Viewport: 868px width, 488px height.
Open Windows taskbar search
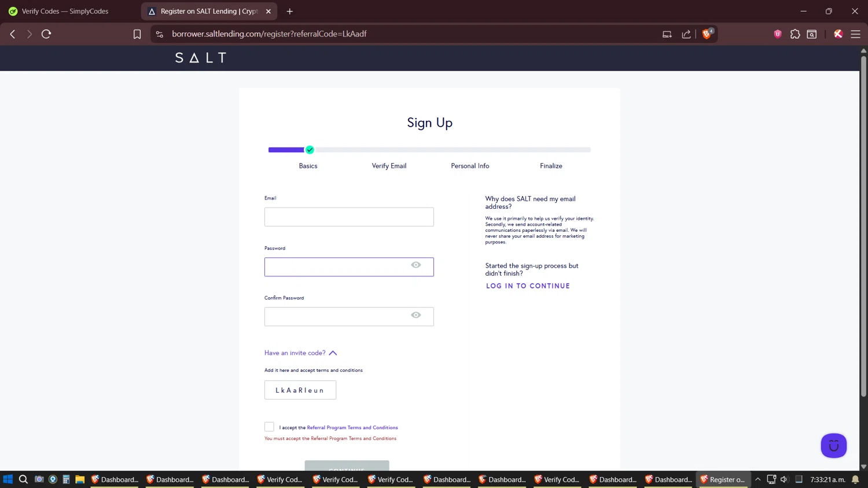coord(24,479)
